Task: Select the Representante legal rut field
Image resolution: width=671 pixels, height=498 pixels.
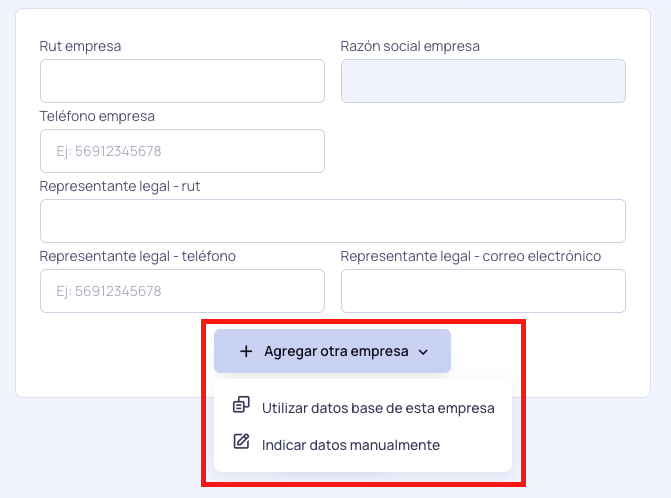Action: point(333,221)
